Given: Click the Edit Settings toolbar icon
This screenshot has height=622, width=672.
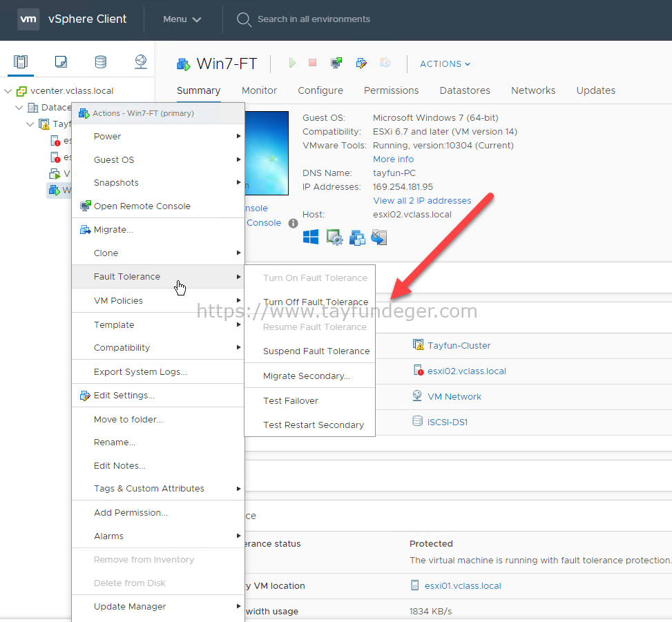Looking at the screenshot, I should point(361,63).
